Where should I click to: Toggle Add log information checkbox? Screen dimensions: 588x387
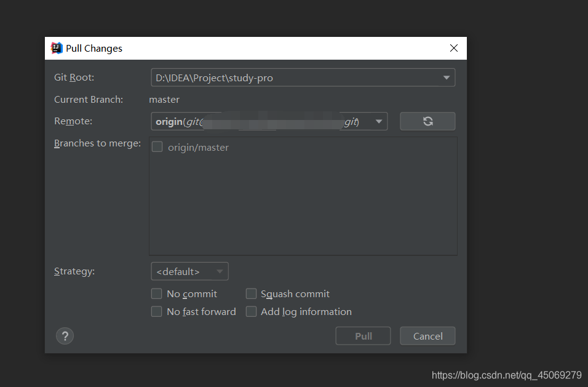tap(251, 311)
